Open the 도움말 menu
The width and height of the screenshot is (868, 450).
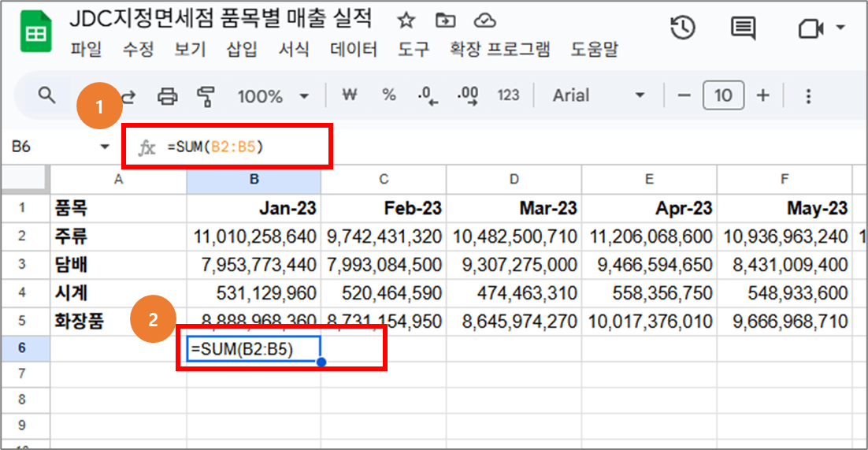point(595,50)
